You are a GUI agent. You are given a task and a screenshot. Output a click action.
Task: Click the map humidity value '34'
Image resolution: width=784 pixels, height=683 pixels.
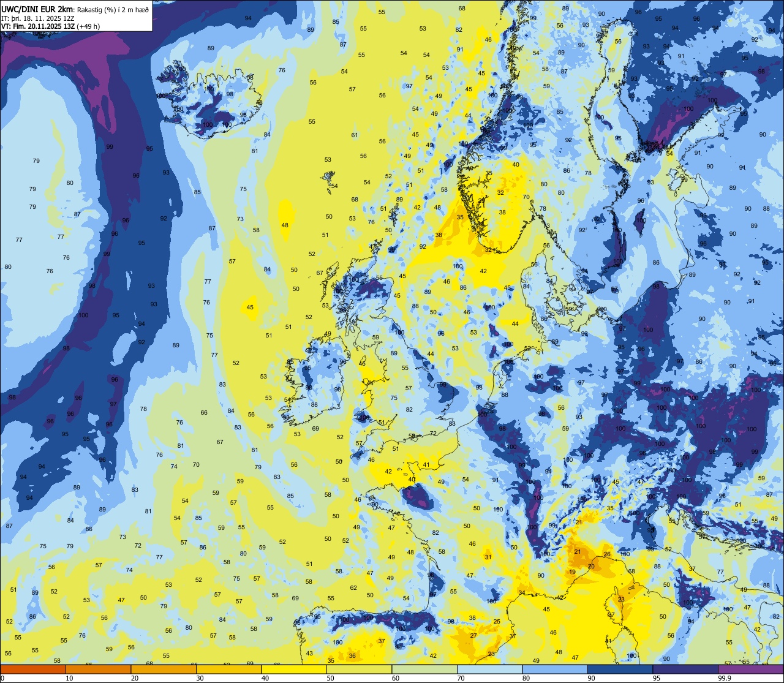(x=522, y=593)
